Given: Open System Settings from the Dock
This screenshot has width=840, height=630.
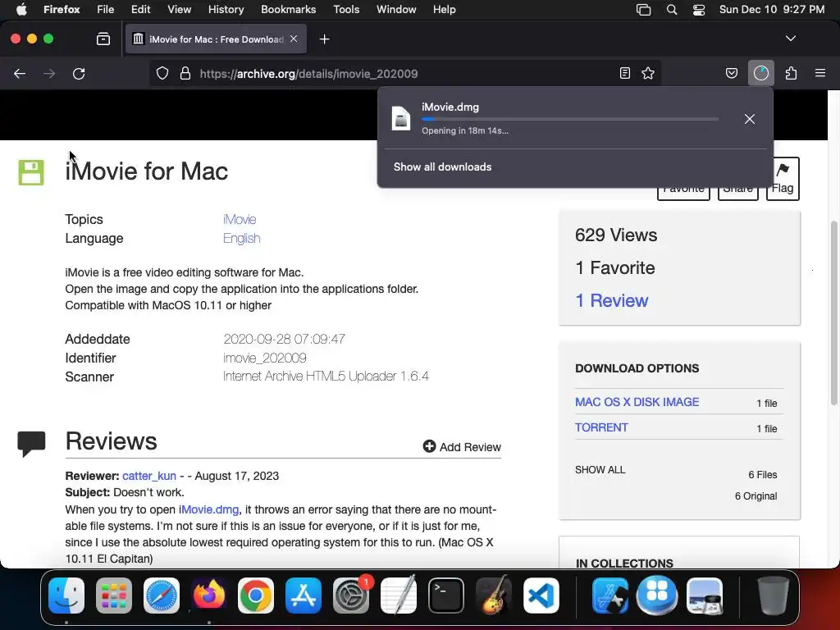Looking at the screenshot, I should tap(351, 596).
